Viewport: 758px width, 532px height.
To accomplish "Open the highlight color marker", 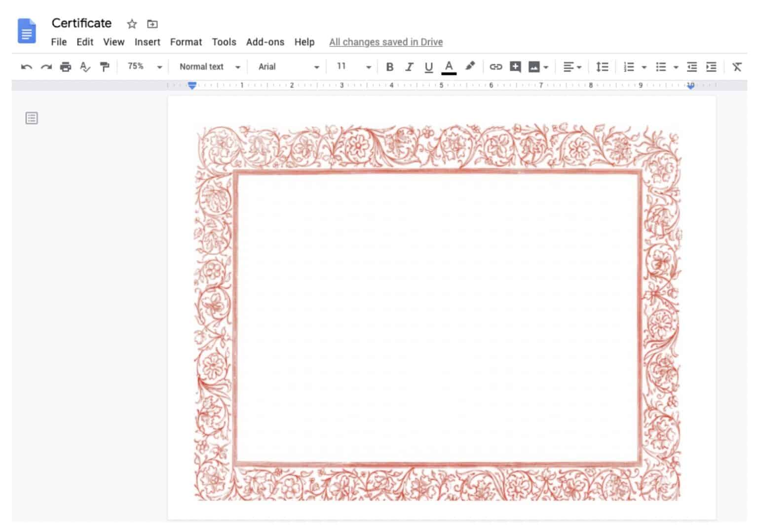I will point(470,66).
